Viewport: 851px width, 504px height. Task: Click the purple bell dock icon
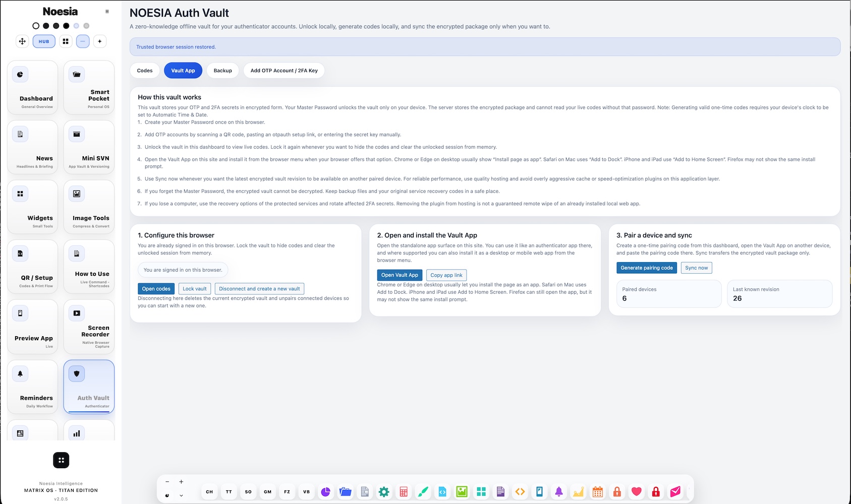[559, 492]
